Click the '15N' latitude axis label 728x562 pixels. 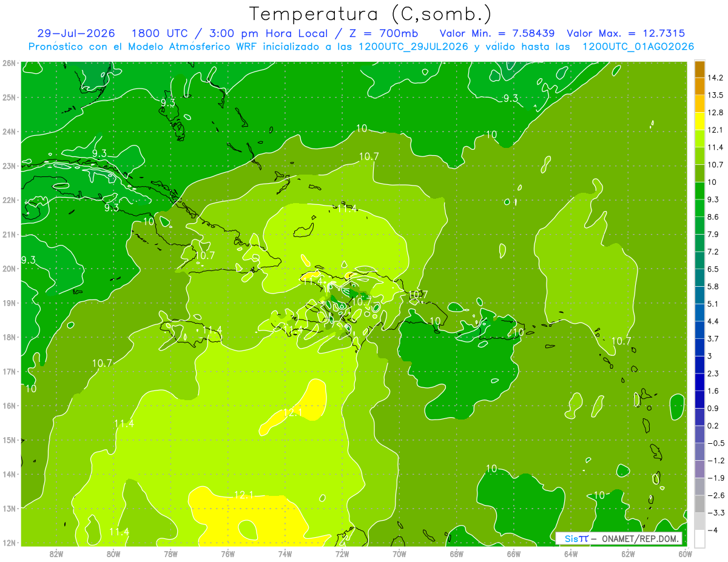point(8,440)
